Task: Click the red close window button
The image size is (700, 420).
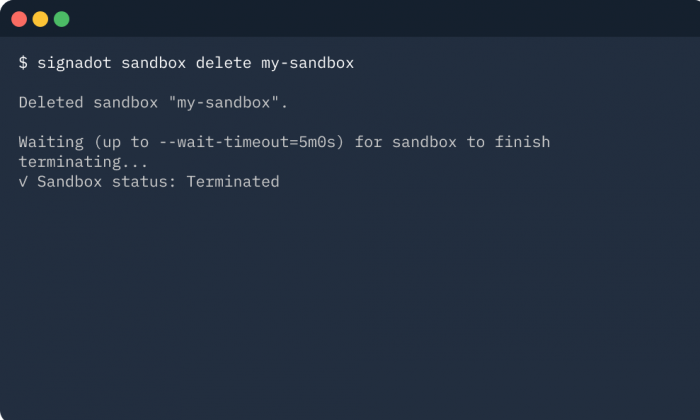Action: point(19,19)
